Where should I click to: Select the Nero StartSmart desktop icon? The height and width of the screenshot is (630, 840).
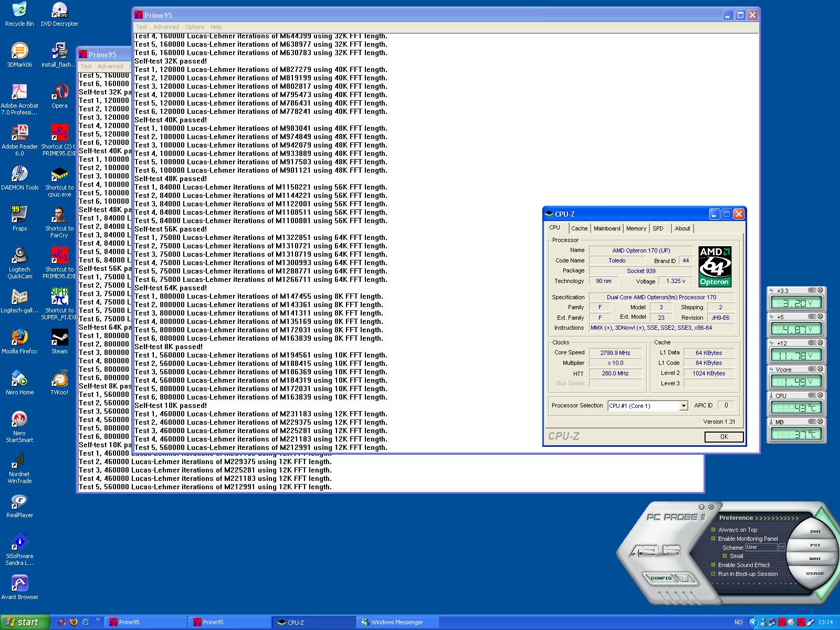point(19,427)
